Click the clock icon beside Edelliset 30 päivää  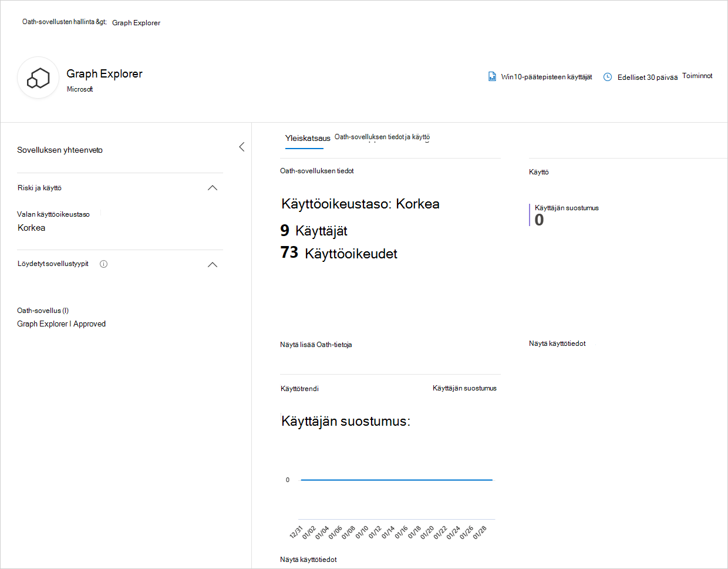607,76
